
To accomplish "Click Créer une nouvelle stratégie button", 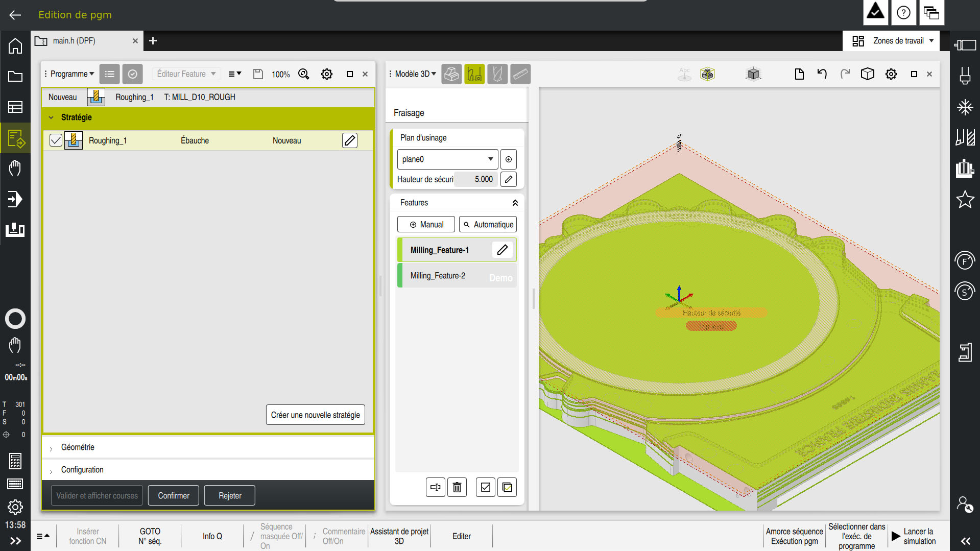I will click(315, 415).
